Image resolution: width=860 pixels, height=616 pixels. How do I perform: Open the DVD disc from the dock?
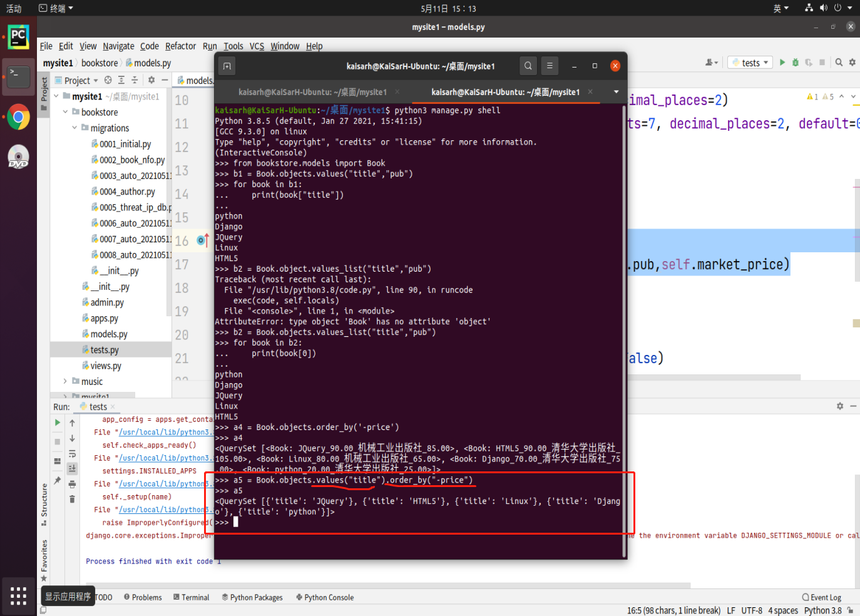18,157
